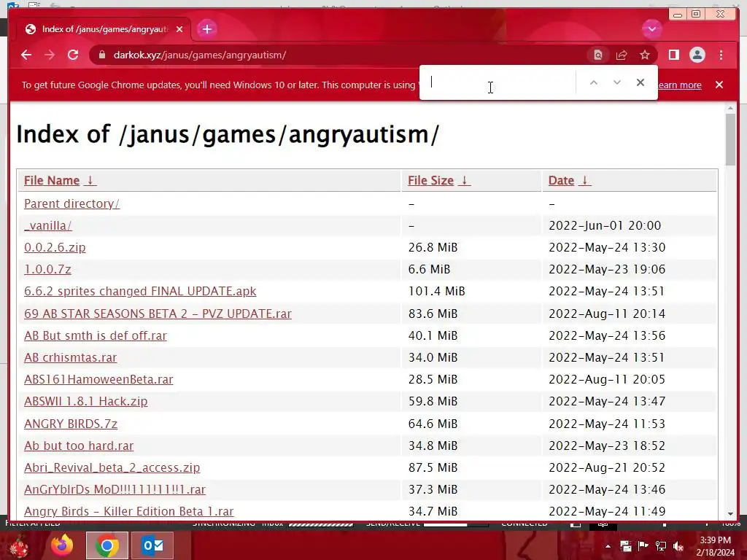
Task: Close the find-in-page bar
Action: click(640, 83)
